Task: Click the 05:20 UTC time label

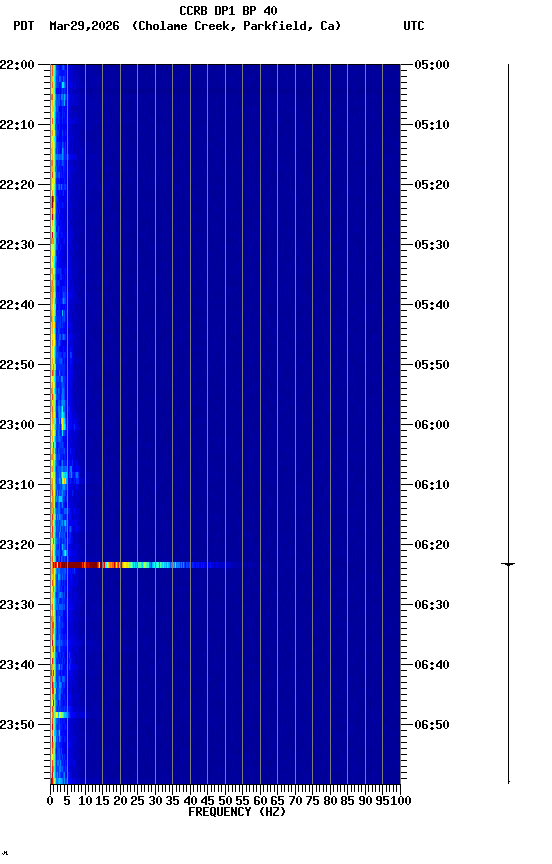Action: 432,185
